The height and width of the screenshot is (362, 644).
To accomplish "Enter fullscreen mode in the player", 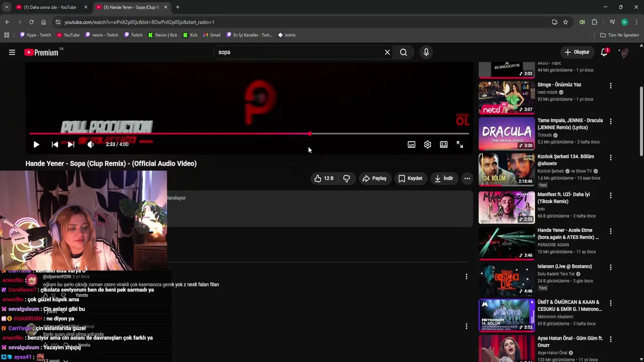I will [459, 144].
